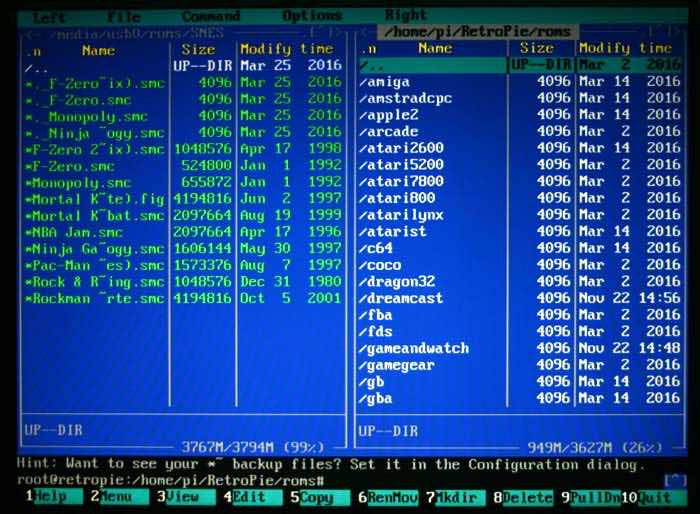
Task: Click the 5 Copy function key
Action: click(320, 497)
